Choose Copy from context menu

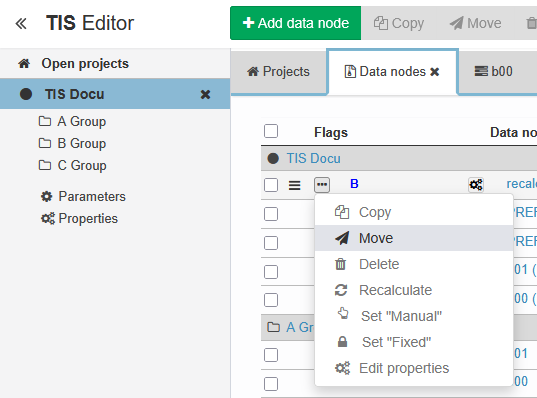pyautogui.click(x=414, y=212)
